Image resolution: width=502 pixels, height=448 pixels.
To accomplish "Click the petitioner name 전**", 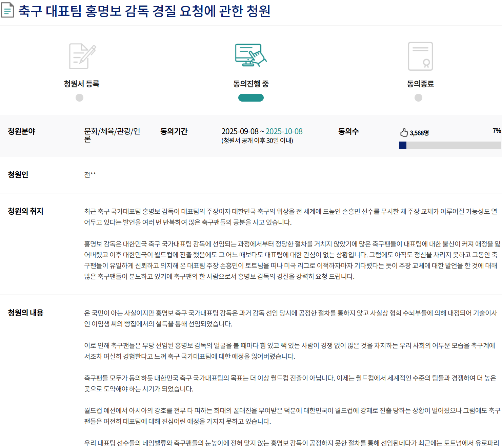I will 90,175.
